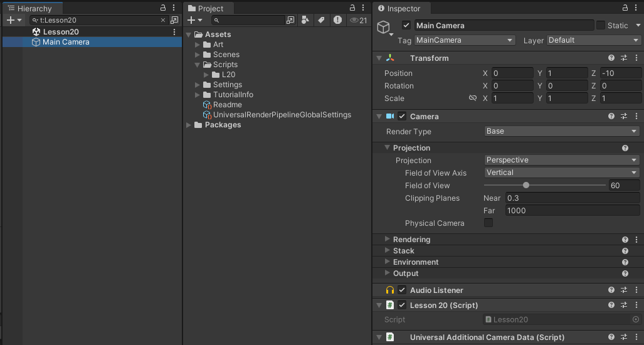
Task: Select the Readme asset
Action: pos(227,105)
